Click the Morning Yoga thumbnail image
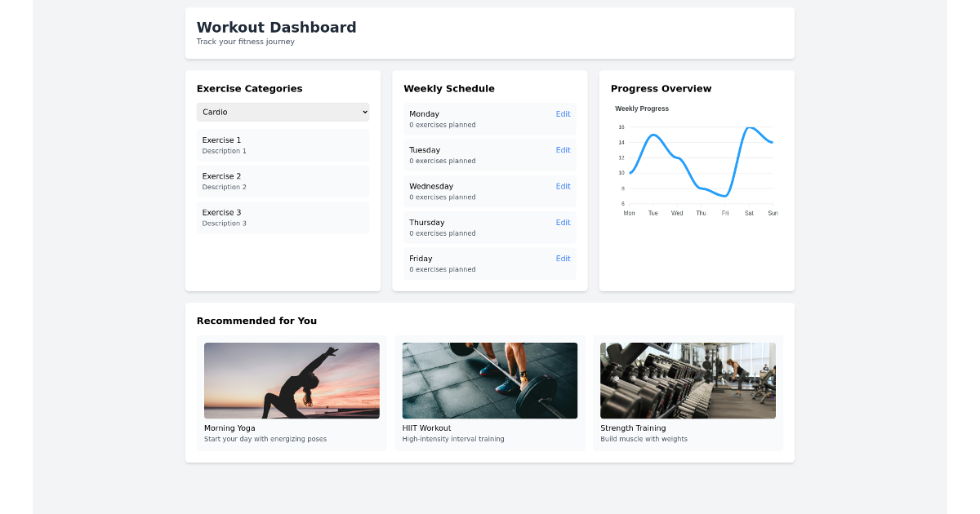 (x=291, y=379)
